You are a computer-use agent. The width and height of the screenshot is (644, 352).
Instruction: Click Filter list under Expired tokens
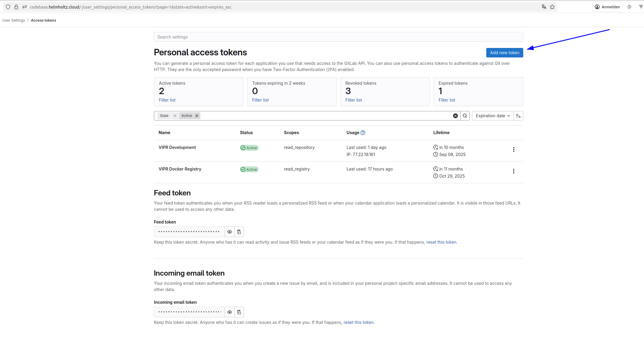447,100
